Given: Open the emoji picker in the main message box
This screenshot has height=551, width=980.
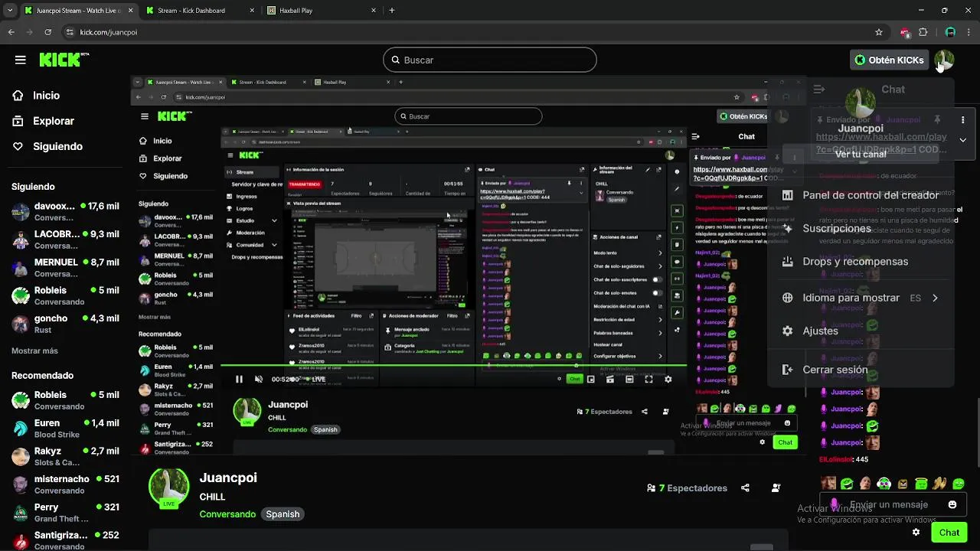Looking at the screenshot, I should [952, 504].
